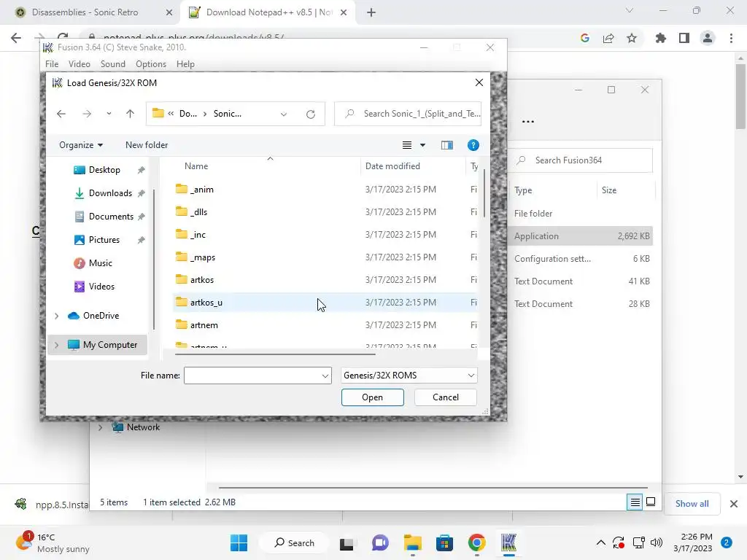Open dialog help icon
This screenshot has width=747, height=560.
tap(473, 145)
